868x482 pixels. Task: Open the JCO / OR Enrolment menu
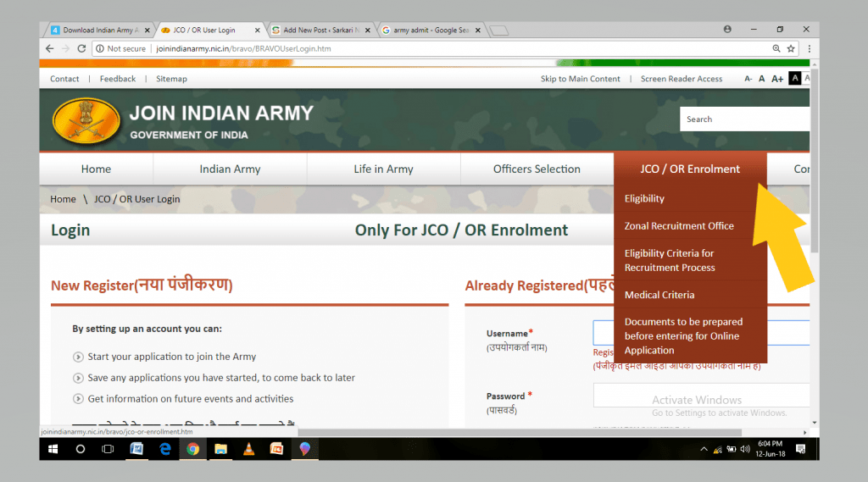click(x=690, y=169)
